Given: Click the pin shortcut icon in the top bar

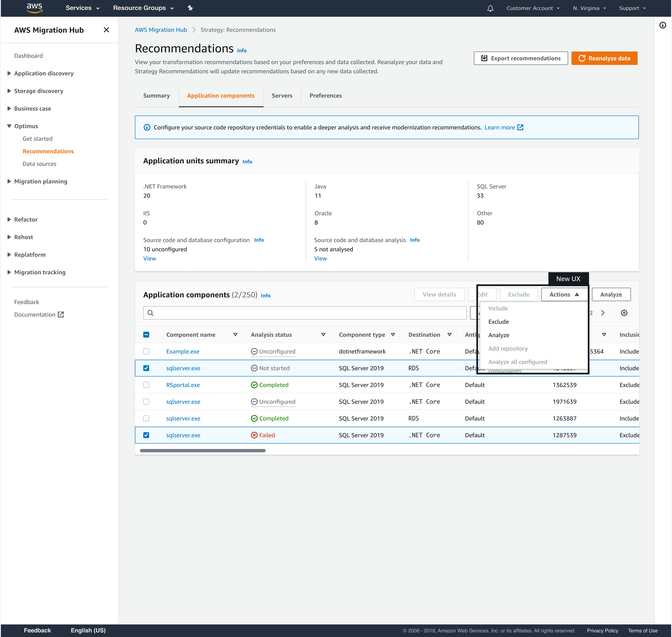Looking at the screenshot, I should pyautogui.click(x=190, y=8).
